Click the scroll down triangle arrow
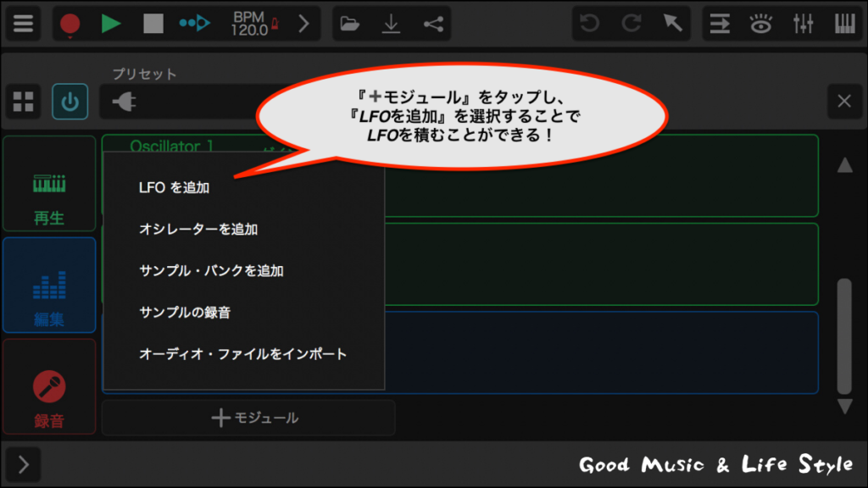 (x=845, y=407)
